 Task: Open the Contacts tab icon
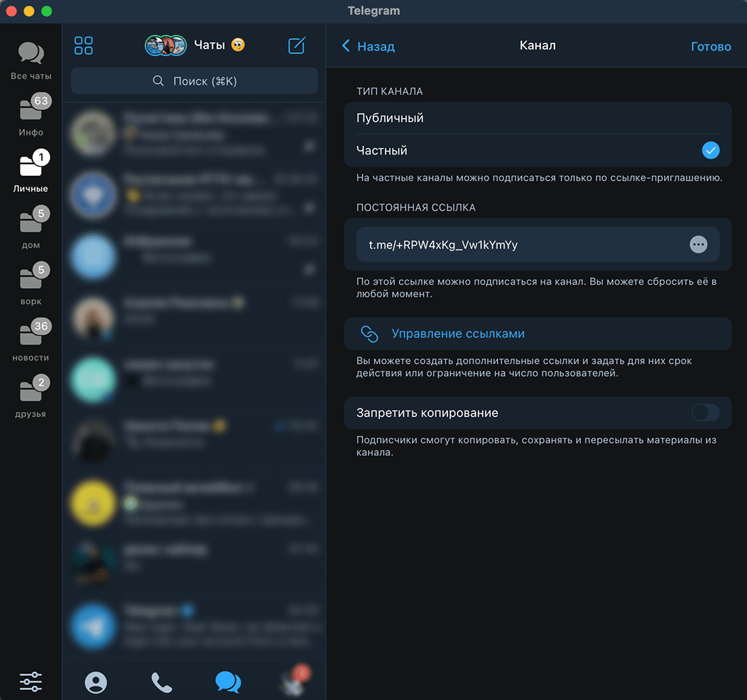[96, 682]
